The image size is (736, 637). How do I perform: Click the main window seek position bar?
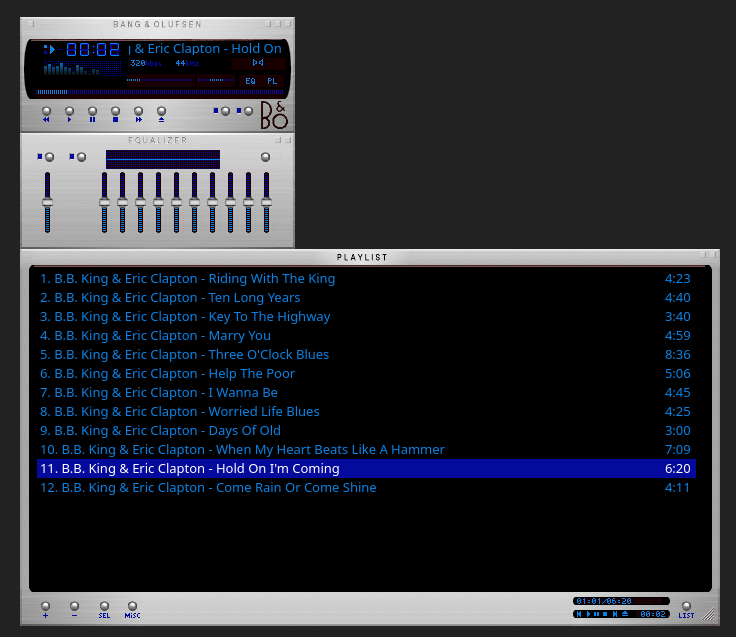pos(160,92)
